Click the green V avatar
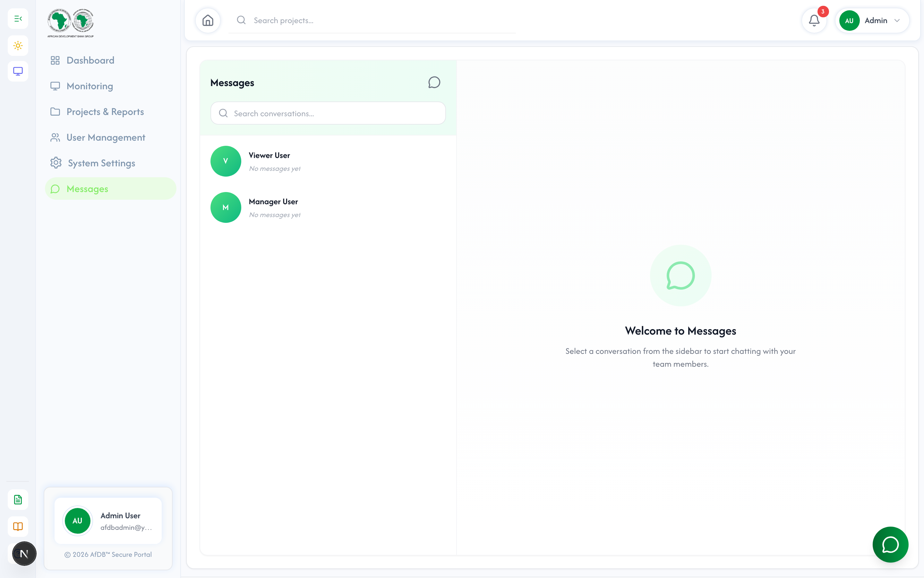The height and width of the screenshot is (578, 924). pos(226,161)
